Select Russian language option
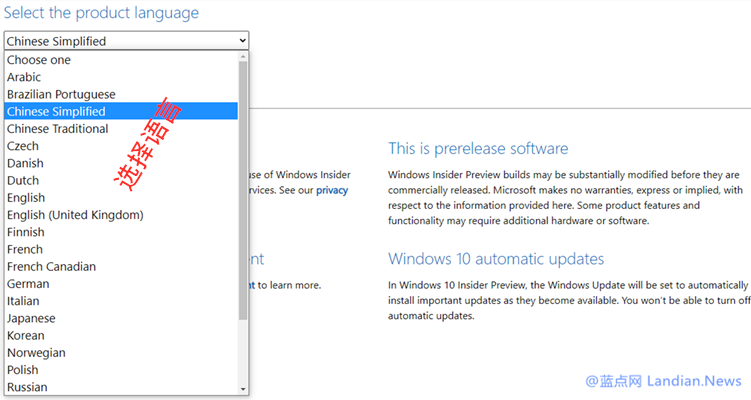Viewport: 751px width, 400px height. pos(121,387)
